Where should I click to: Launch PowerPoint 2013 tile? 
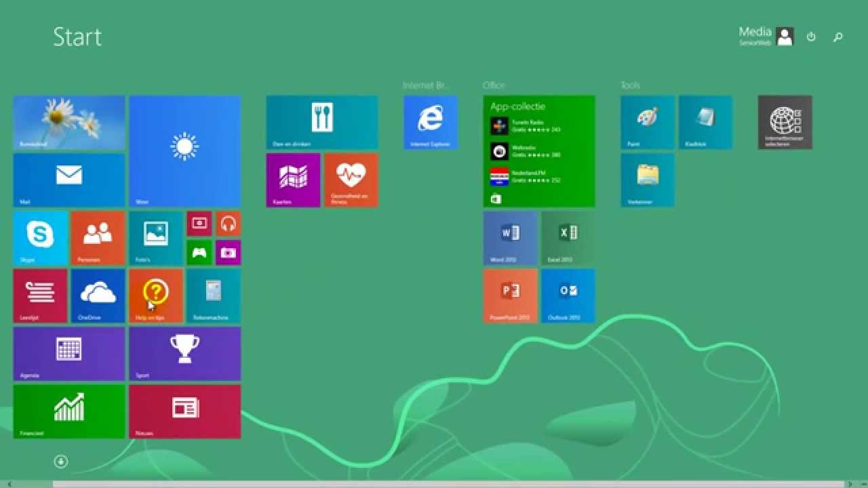point(511,296)
